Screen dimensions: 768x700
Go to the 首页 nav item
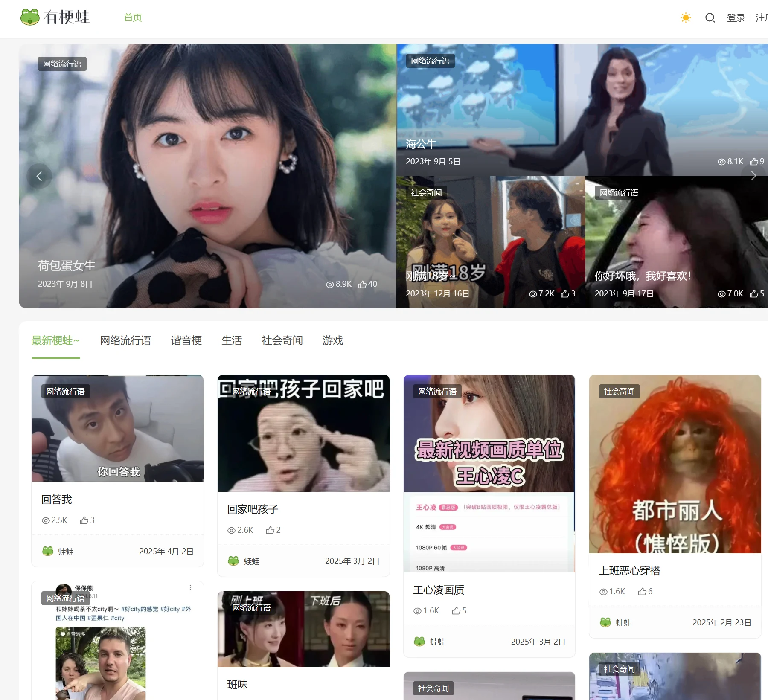click(x=133, y=17)
